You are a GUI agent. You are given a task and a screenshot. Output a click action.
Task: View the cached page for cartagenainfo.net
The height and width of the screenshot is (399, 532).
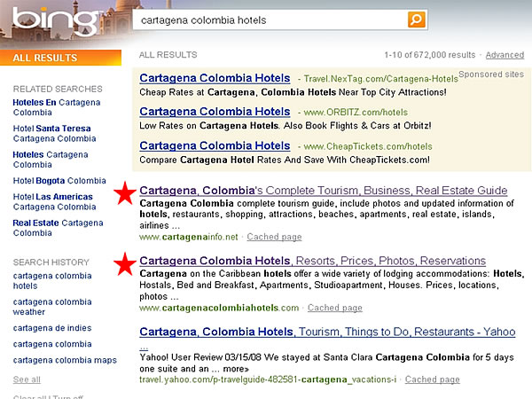click(x=274, y=237)
